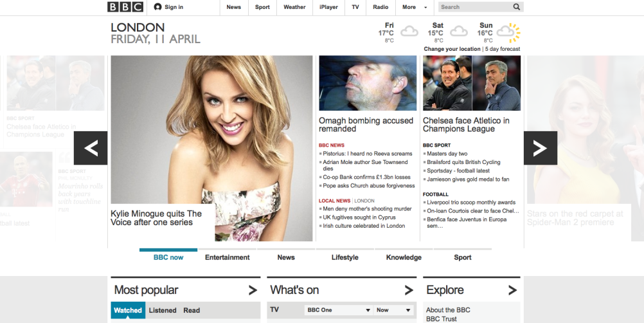Open Kylie Minogue quits The Voice headline
This screenshot has width=644, height=323.
point(156,217)
